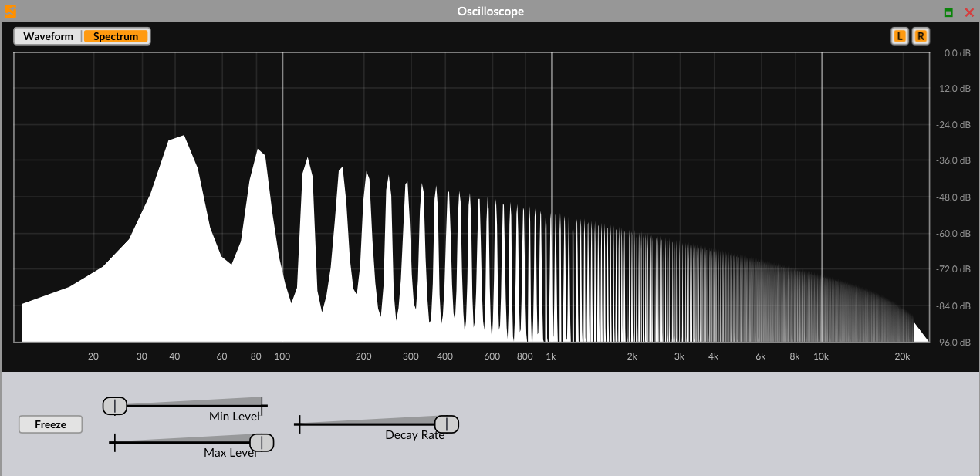The width and height of the screenshot is (980, 476).
Task: Click the Max Level slider handle
Action: 262,442
